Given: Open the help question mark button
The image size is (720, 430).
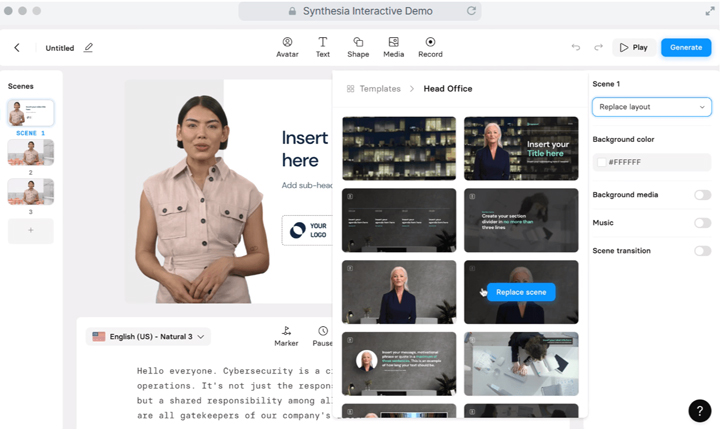Looking at the screenshot, I should coord(700,410).
